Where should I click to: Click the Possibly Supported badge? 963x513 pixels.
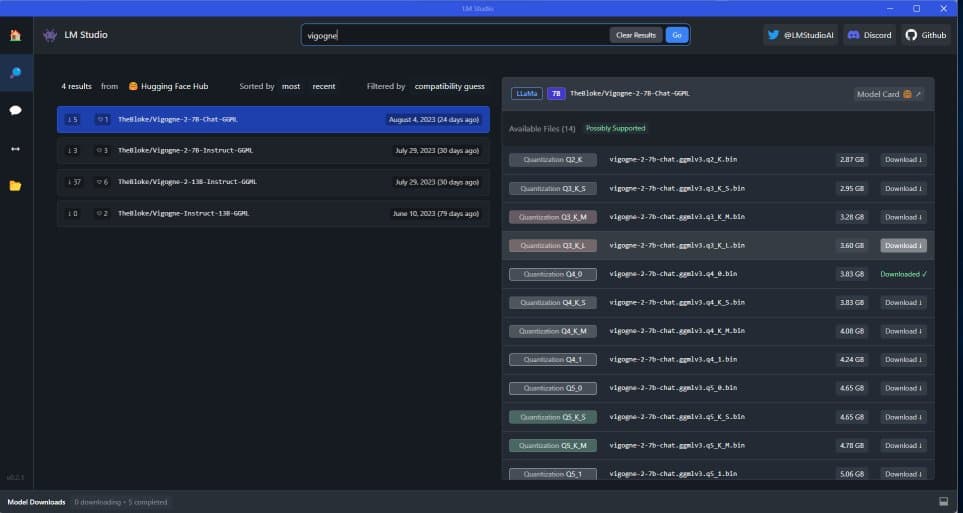[615, 128]
